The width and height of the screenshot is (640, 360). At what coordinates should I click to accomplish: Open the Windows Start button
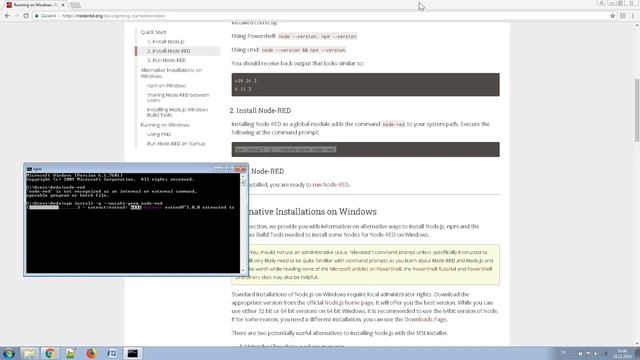click(9, 353)
